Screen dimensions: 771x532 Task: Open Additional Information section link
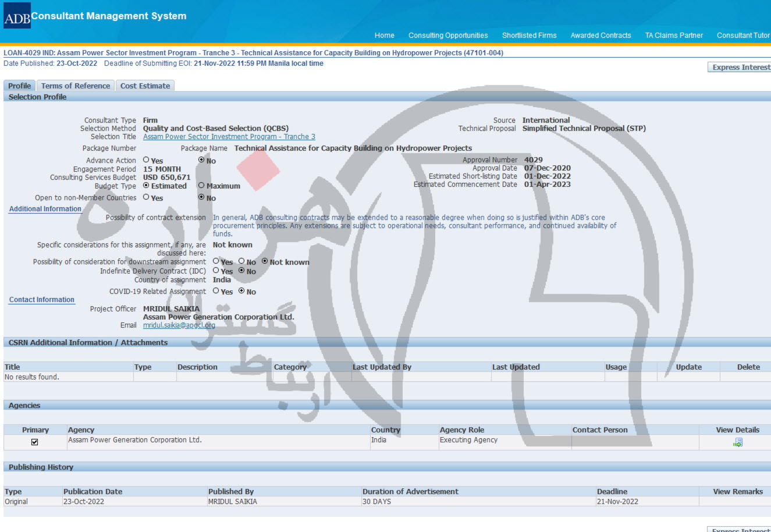tap(45, 209)
